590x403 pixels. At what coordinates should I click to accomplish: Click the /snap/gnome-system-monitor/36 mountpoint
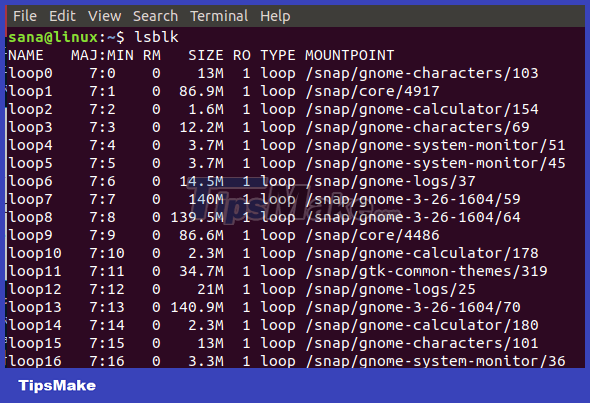click(436, 361)
